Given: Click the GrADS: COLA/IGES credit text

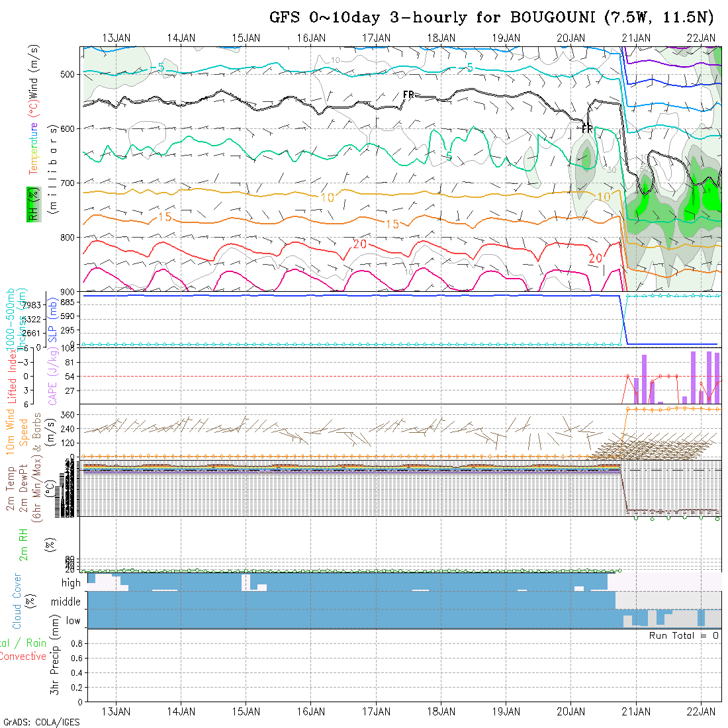Looking at the screenshot, I should (x=41, y=722).
